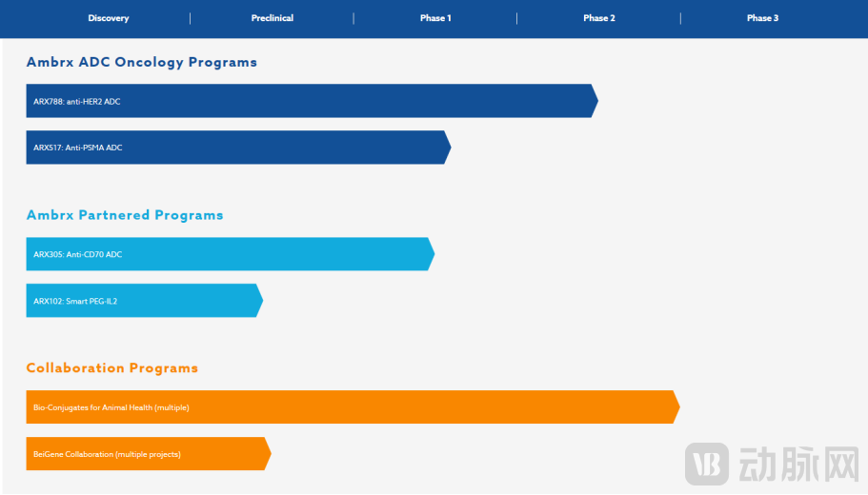Click the 动脉网 watermark text

coord(797,465)
